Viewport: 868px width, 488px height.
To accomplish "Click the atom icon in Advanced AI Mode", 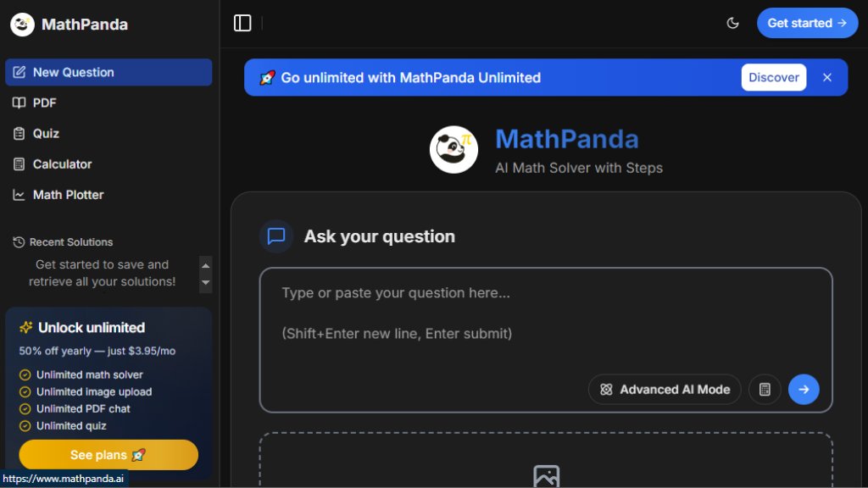I will pyautogui.click(x=606, y=390).
